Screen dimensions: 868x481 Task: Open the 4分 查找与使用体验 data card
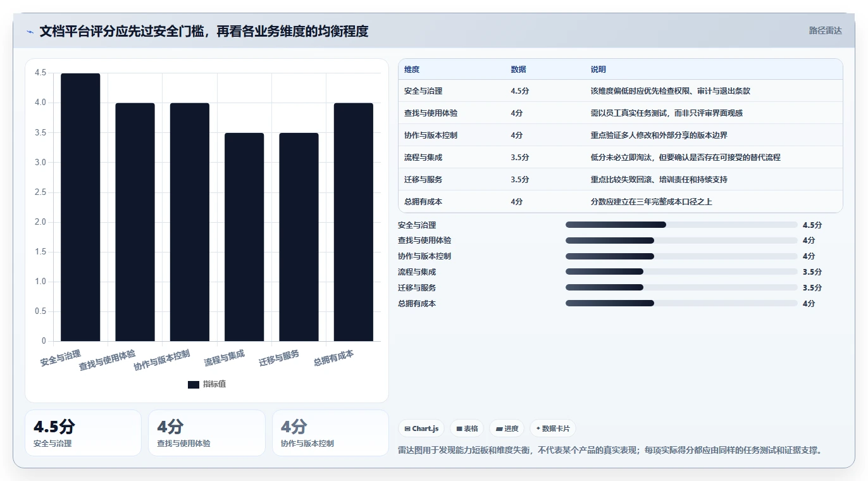click(207, 433)
